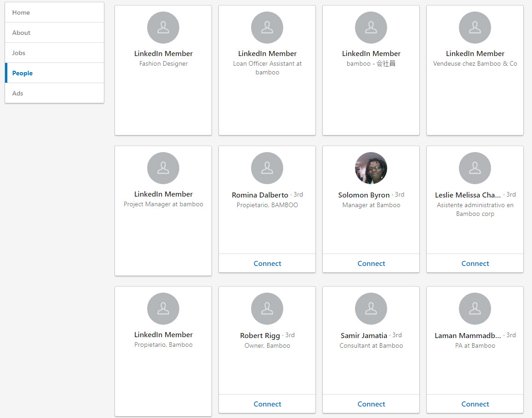
Task: Click 'PA at Bamboo' headline text
Action: coord(475,345)
